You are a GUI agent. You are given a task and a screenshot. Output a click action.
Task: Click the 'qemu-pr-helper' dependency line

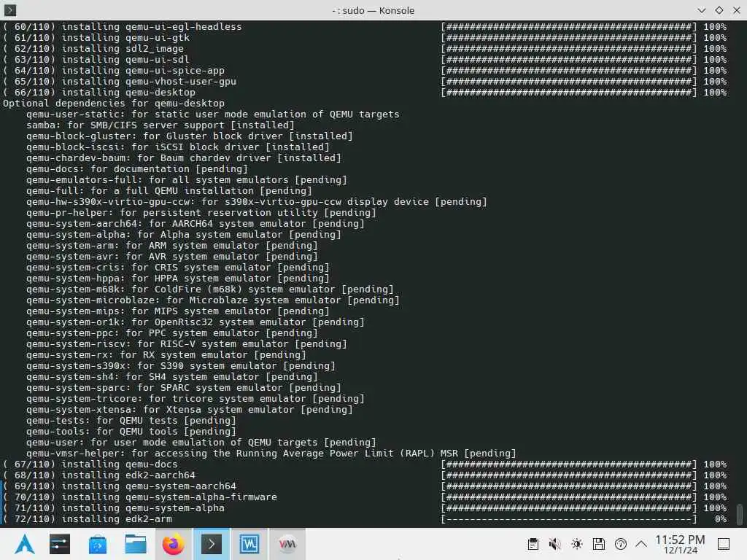(201, 213)
